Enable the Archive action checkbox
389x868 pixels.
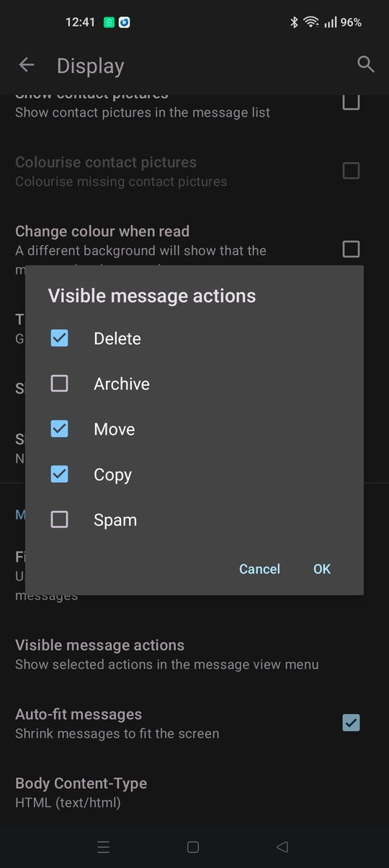pyautogui.click(x=59, y=384)
